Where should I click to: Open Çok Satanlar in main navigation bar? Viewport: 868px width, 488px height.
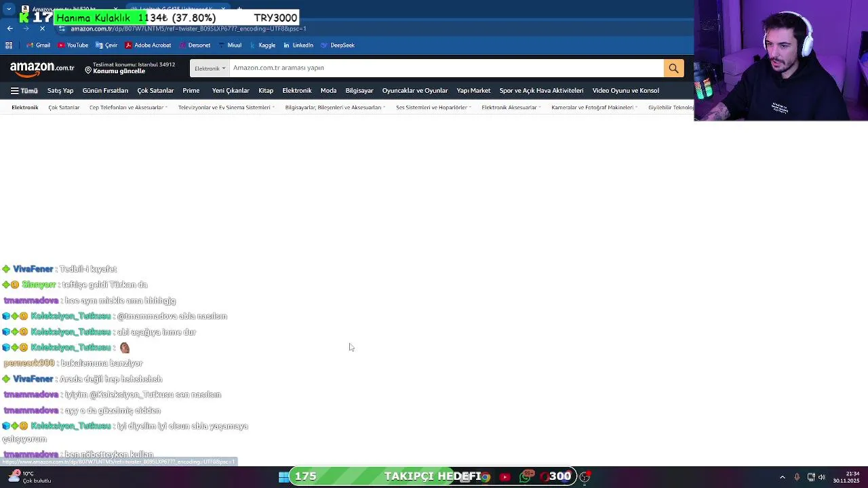click(155, 91)
